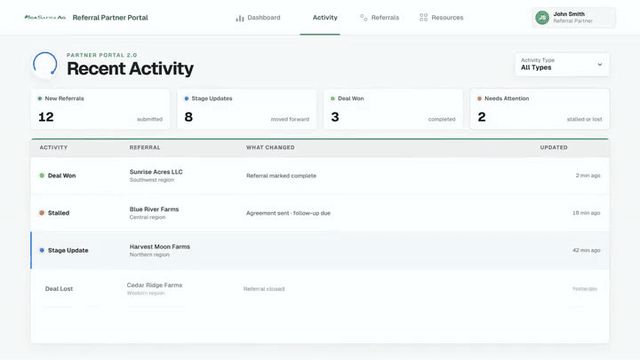Click the Activity Type chevron arrow
The image size is (640, 360).
point(600,64)
